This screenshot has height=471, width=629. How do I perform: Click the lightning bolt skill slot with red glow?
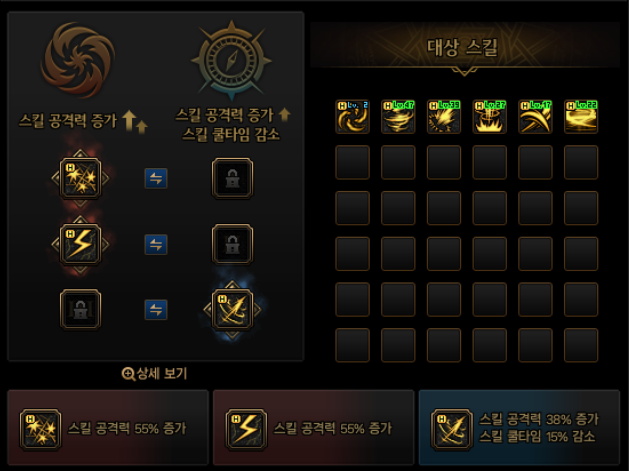(80, 244)
